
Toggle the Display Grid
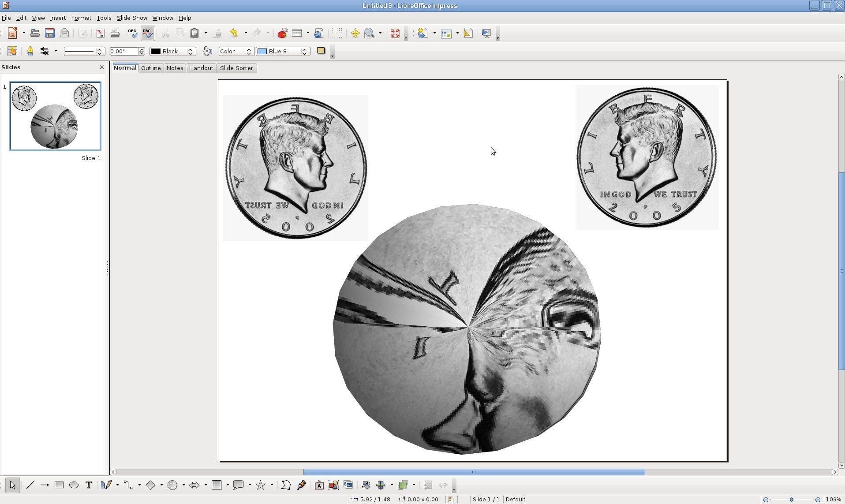pos(337,33)
